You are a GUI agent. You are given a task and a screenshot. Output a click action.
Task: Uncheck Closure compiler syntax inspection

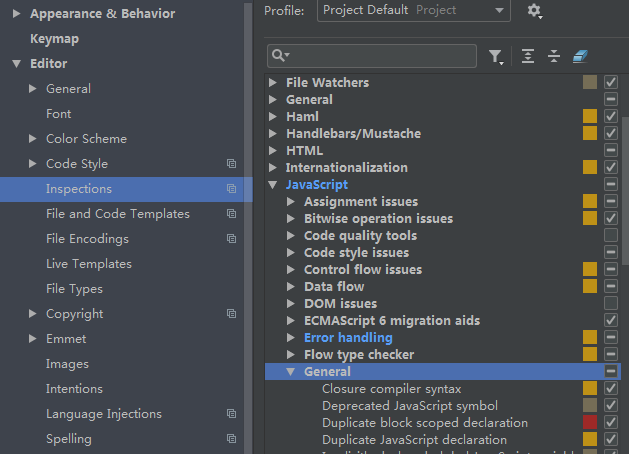(611, 389)
